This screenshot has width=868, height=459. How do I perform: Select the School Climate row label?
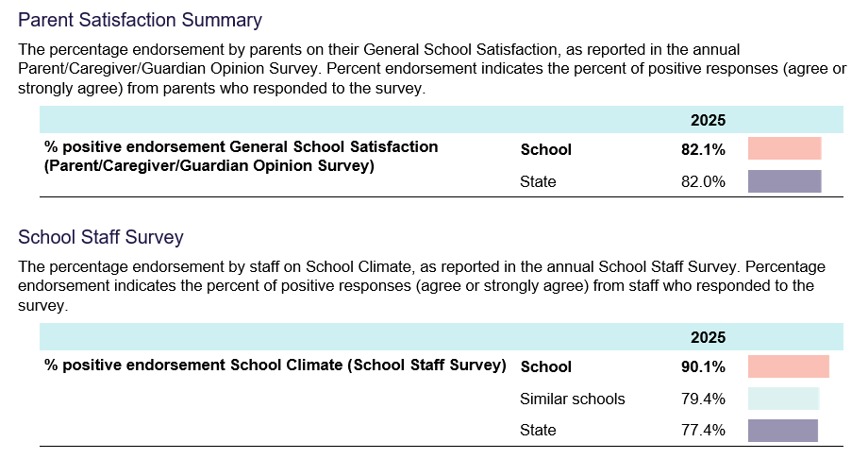275,365
